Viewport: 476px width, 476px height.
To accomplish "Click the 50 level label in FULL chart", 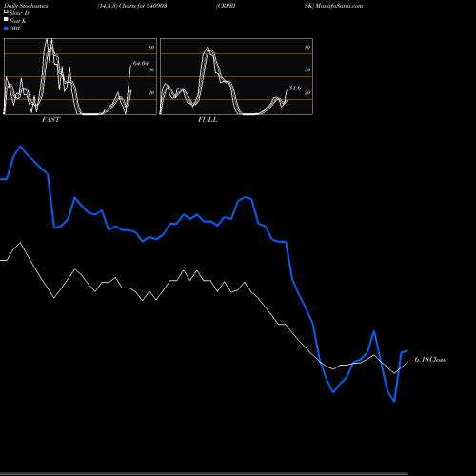I will 307,69.
